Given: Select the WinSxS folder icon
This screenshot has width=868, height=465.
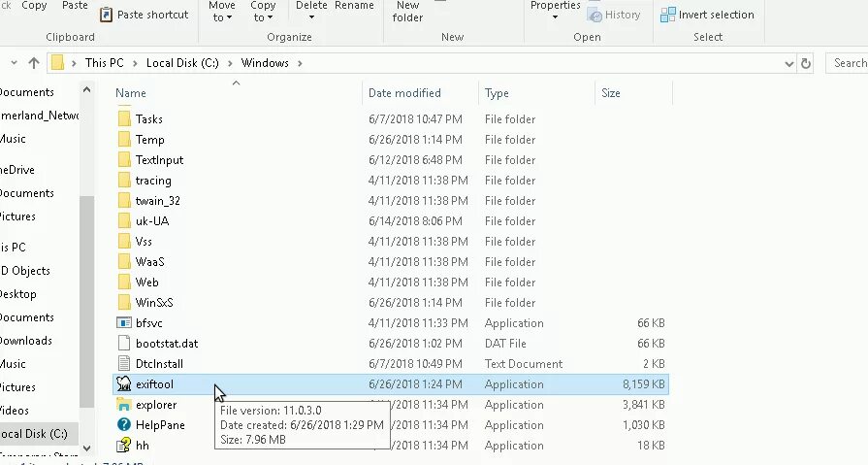Looking at the screenshot, I should pos(124,303).
